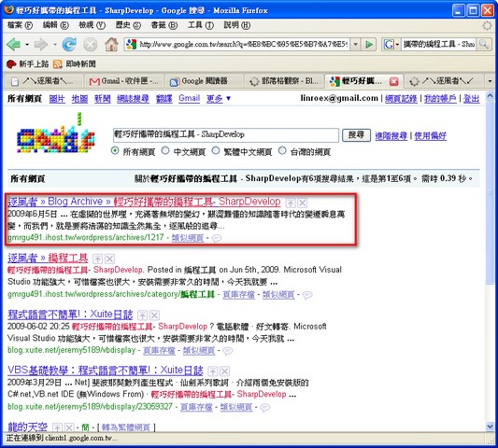Click the Google search engine icon in search box

click(x=389, y=45)
